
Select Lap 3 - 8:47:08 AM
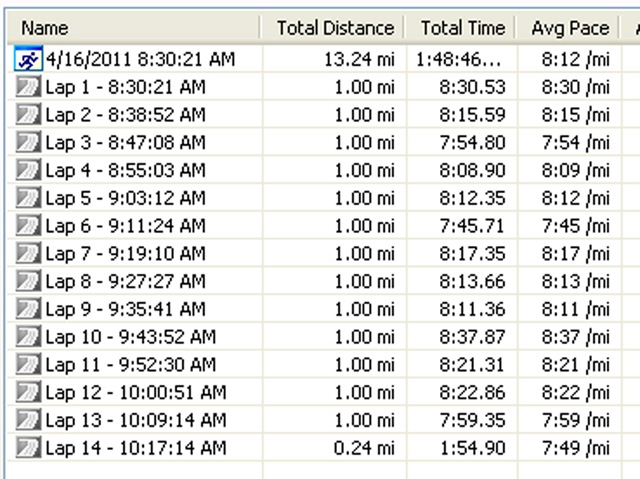click(126, 143)
